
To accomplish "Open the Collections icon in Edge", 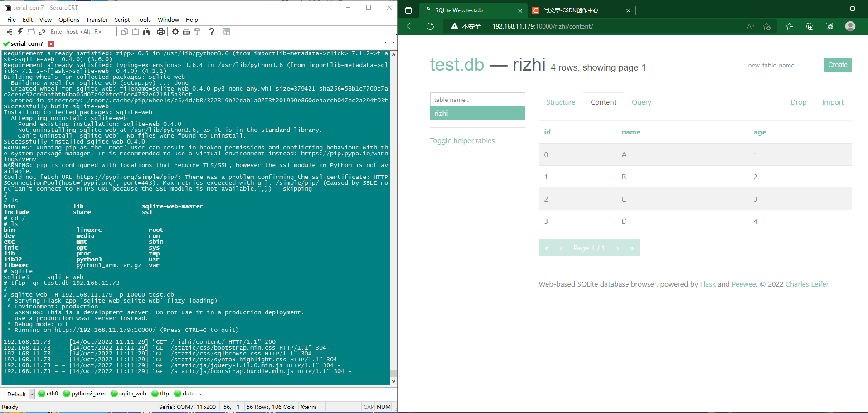I will [x=810, y=26].
